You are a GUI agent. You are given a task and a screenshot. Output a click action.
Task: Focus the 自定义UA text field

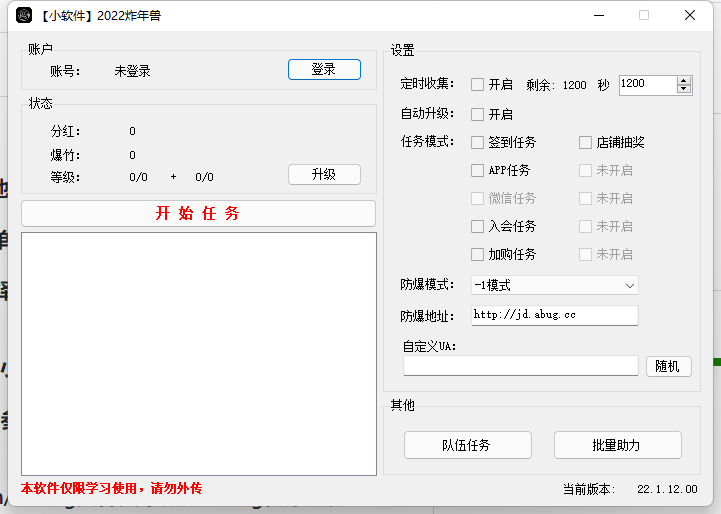coord(520,367)
